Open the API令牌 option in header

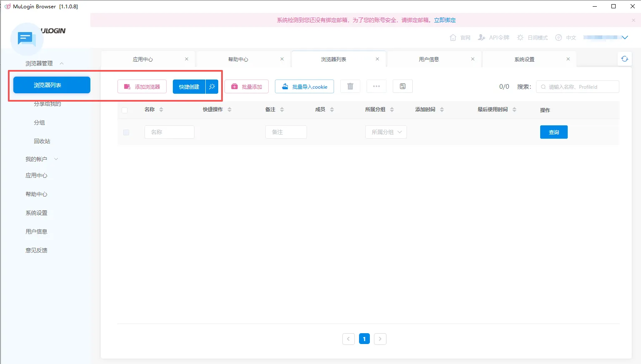point(494,37)
